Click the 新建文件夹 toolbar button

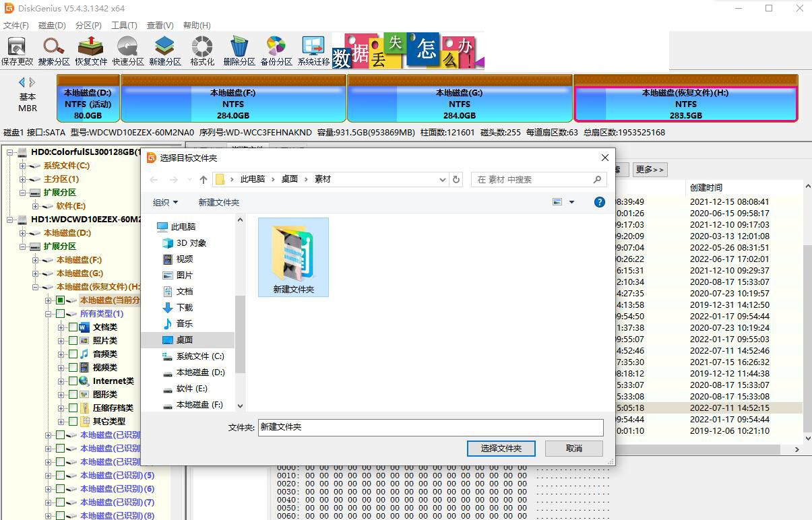[x=218, y=202]
